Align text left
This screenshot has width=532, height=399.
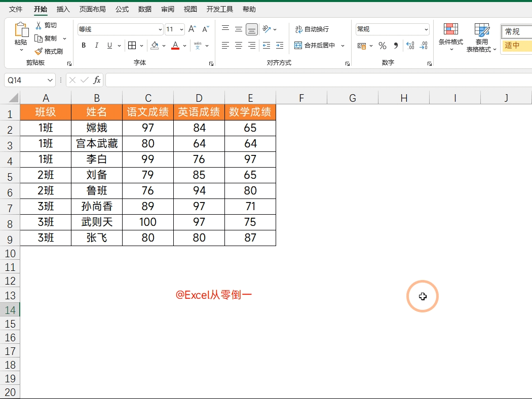tap(225, 46)
